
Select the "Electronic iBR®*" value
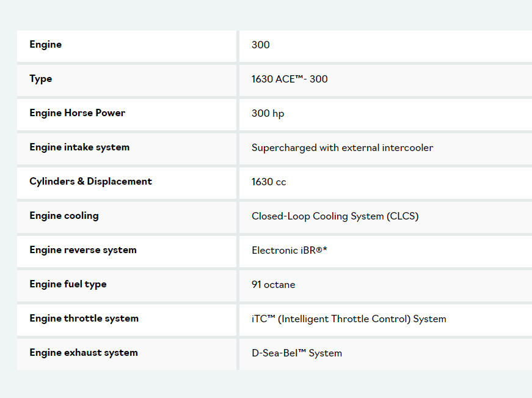(290, 250)
